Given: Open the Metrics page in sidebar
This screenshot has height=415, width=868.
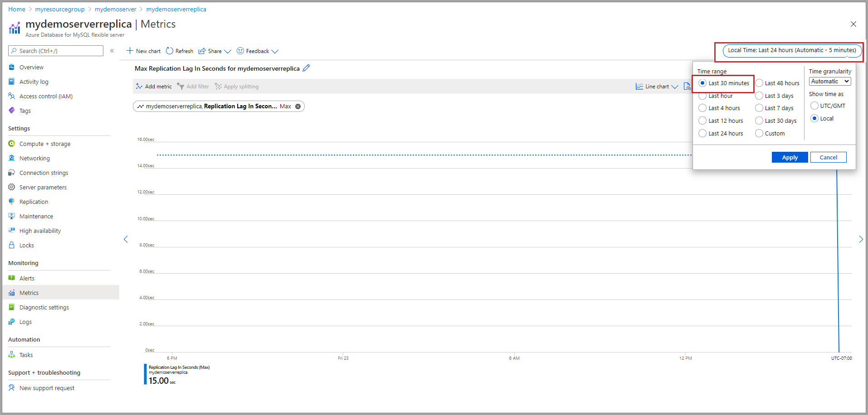Looking at the screenshot, I should [61, 293].
